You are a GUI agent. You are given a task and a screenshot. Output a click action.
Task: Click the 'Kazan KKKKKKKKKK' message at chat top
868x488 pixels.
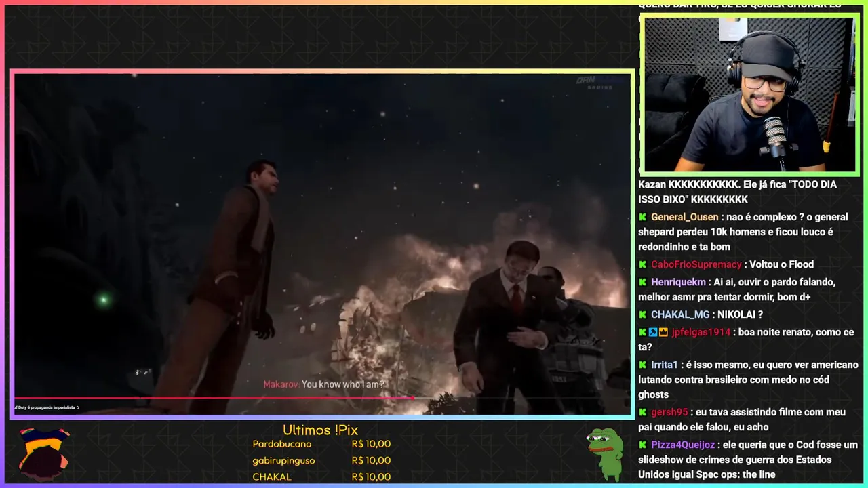coord(737,192)
